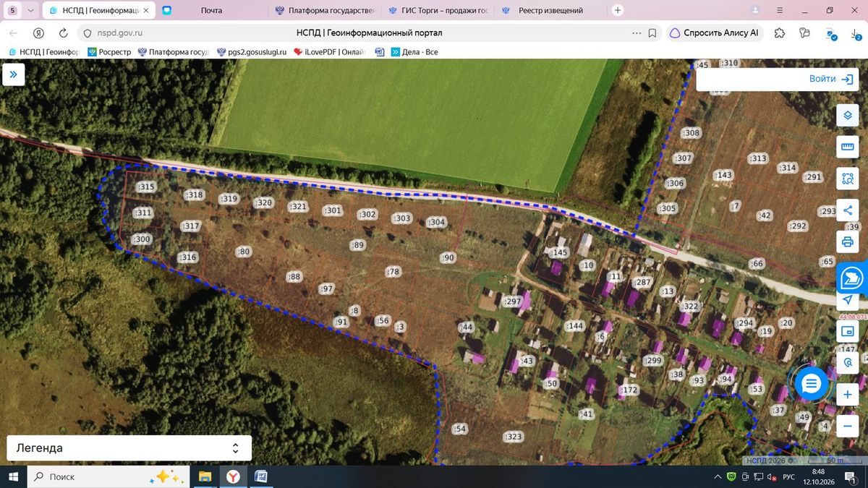Select land parcel labeled :323
Screen dimensions: 868x488
pos(513,437)
